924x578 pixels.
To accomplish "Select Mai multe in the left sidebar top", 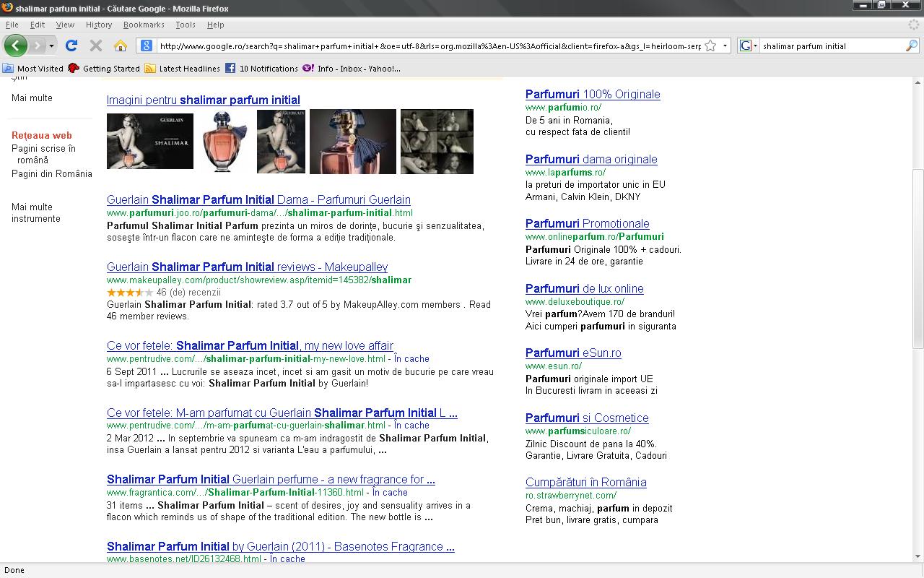I will click(32, 98).
